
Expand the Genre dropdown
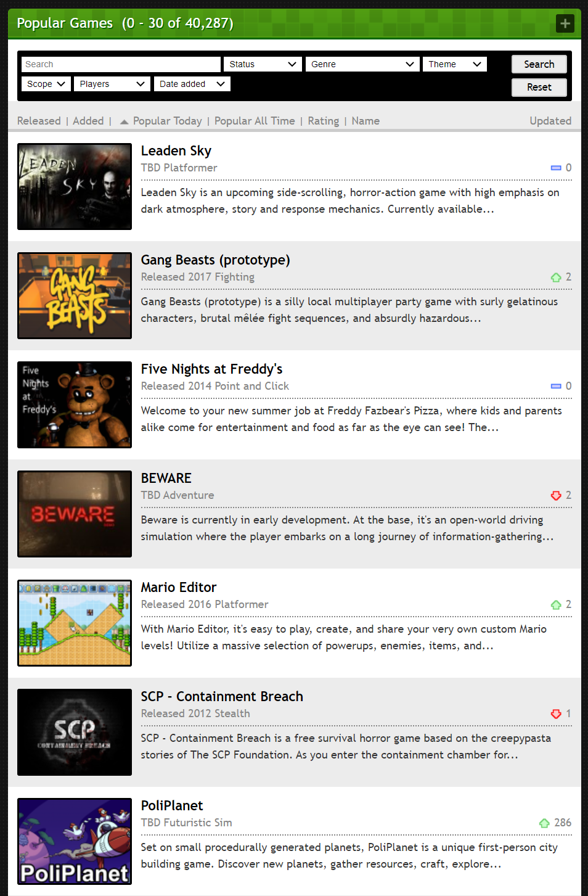point(362,64)
